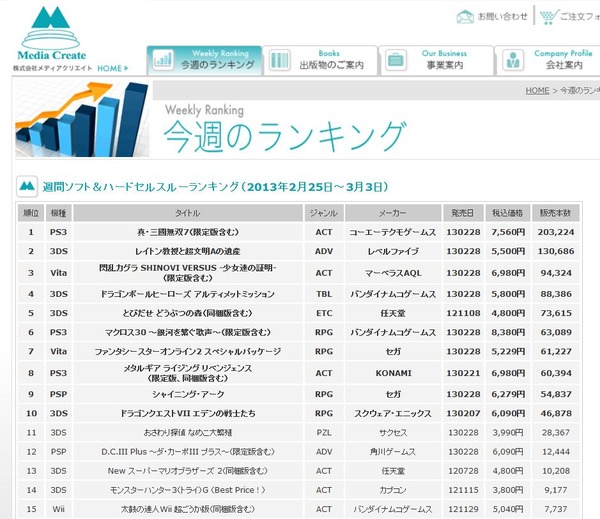This screenshot has height=519, width=600.
Task: Select the D.C.III Plus title
Action: point(188,452)
